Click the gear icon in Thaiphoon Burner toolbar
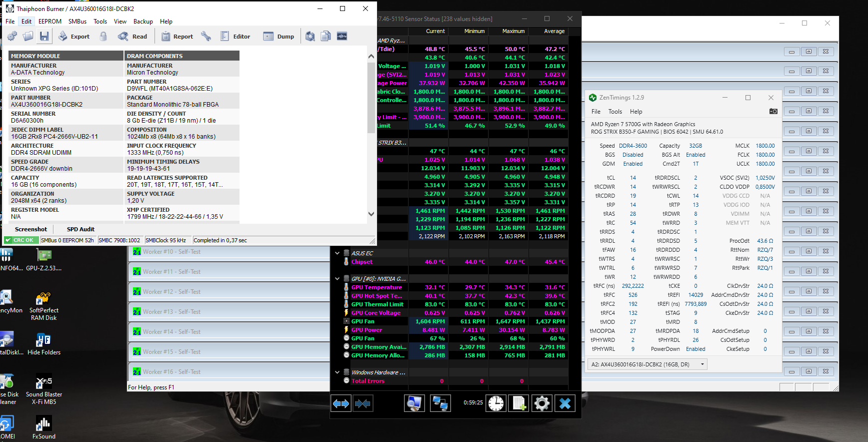Image resolution: width=868 pixels, height=442 pixels. pyautogui.click(x=12, y=36)
